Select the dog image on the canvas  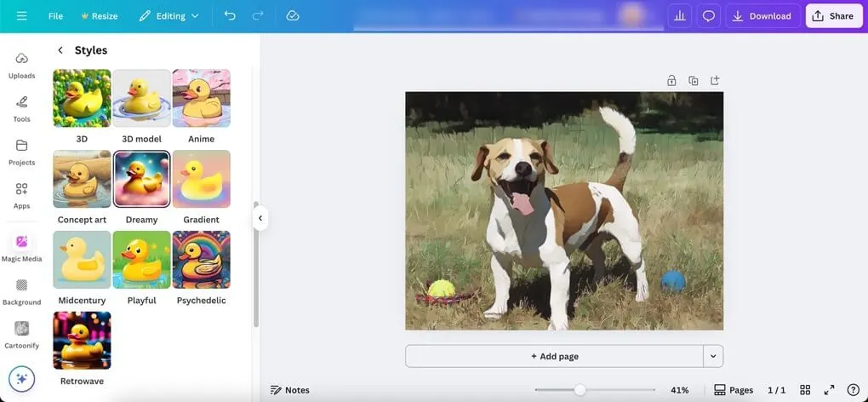(x=564, y=211)
